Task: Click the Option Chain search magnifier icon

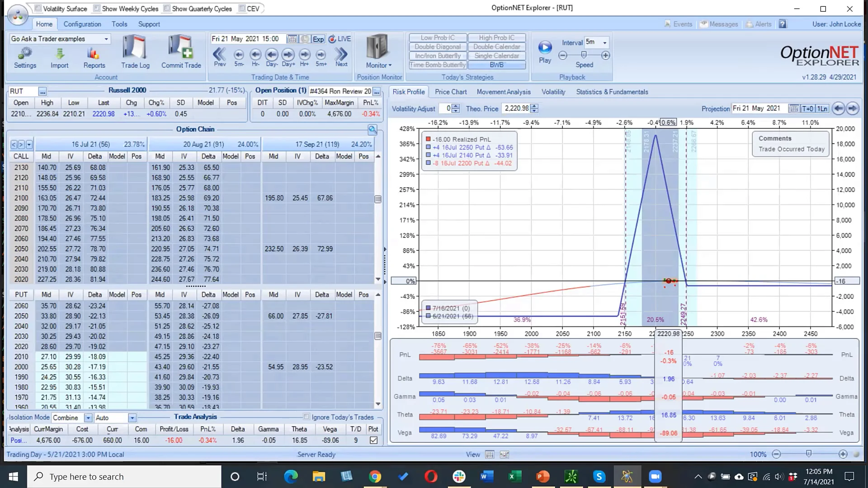Action: 373,130
